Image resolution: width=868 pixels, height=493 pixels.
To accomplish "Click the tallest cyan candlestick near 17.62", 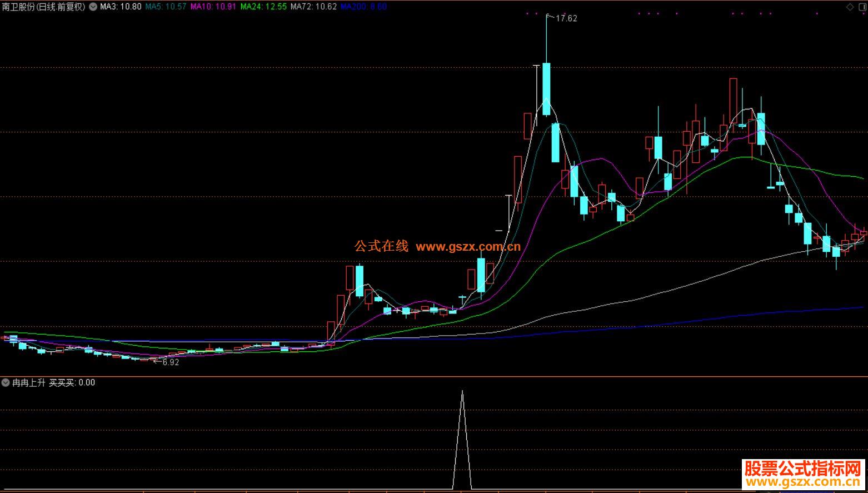I will pyautogui.click(x=546, y=89).
